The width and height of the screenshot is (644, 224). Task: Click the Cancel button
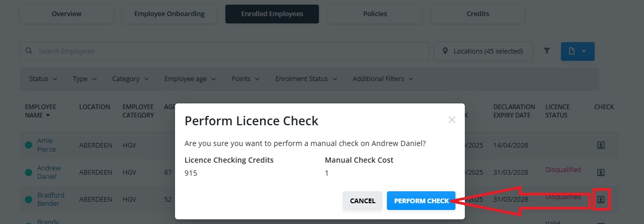coord(363,201)
